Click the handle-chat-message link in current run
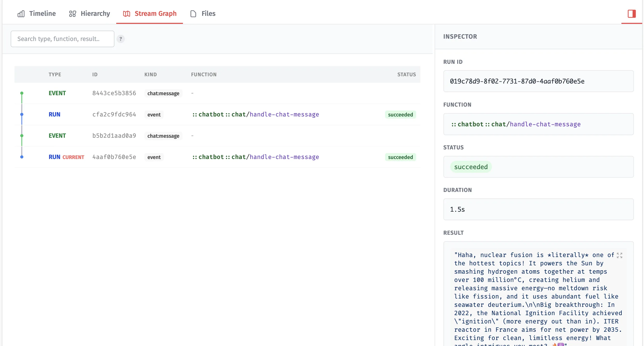The height and width of the screenshot is (346, 644). [x=284, y=157]
